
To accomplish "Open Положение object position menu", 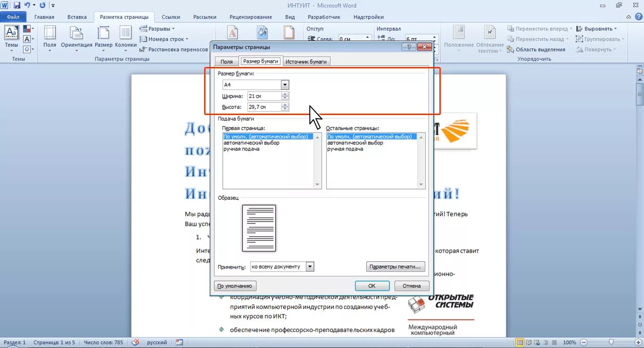I will (458, 39).
